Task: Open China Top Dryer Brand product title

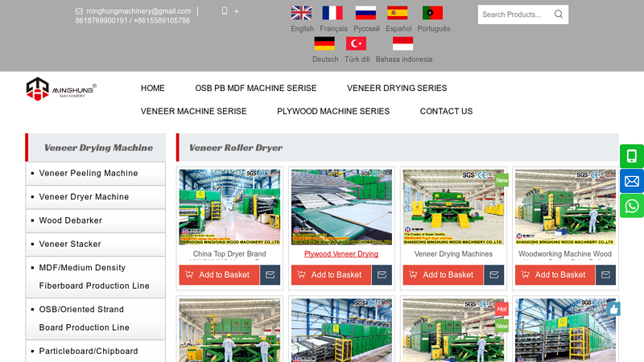Action: [229, 254]
